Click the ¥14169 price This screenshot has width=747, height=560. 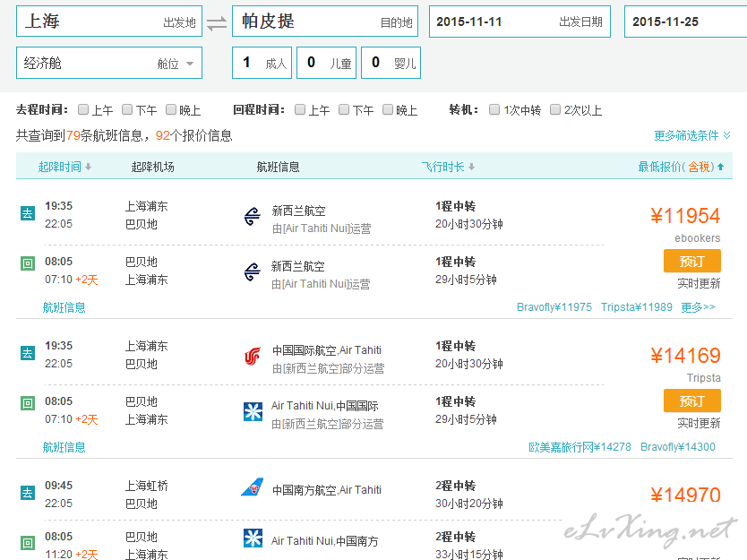[x=685, y=356]
